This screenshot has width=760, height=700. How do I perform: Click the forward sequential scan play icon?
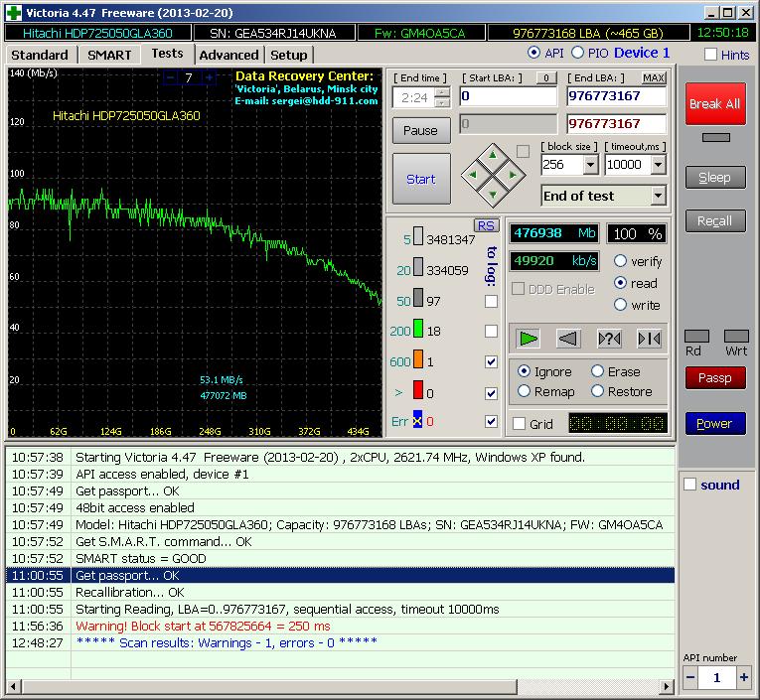[x=529, y=339]
